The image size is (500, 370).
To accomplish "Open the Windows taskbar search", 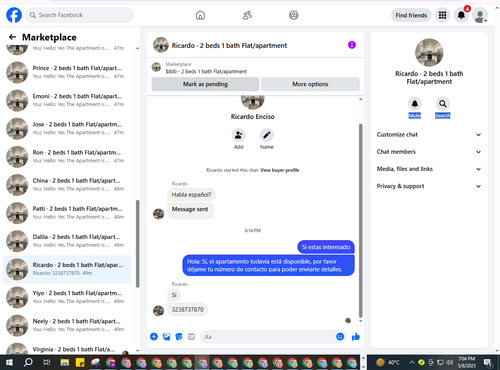I will (x=28, y=362).
